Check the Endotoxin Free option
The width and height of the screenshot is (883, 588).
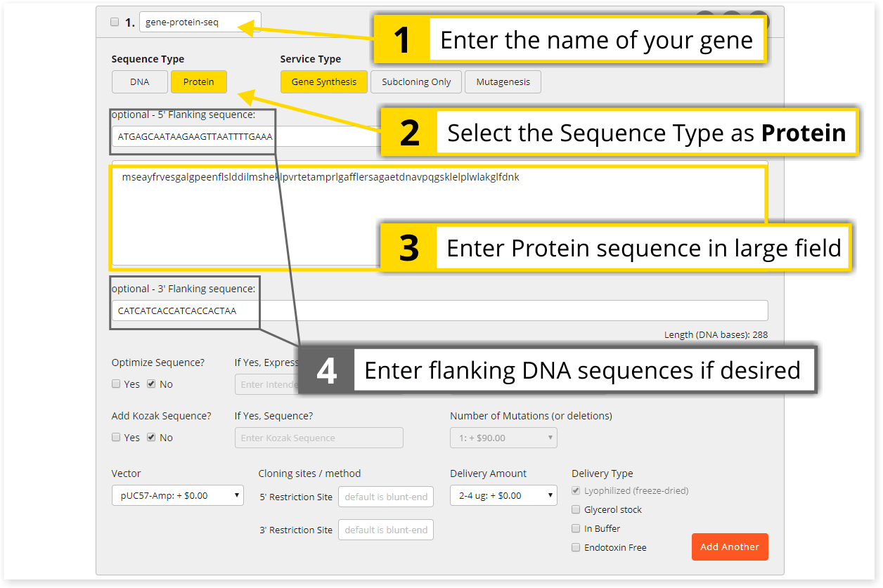[x=576, y=548]
